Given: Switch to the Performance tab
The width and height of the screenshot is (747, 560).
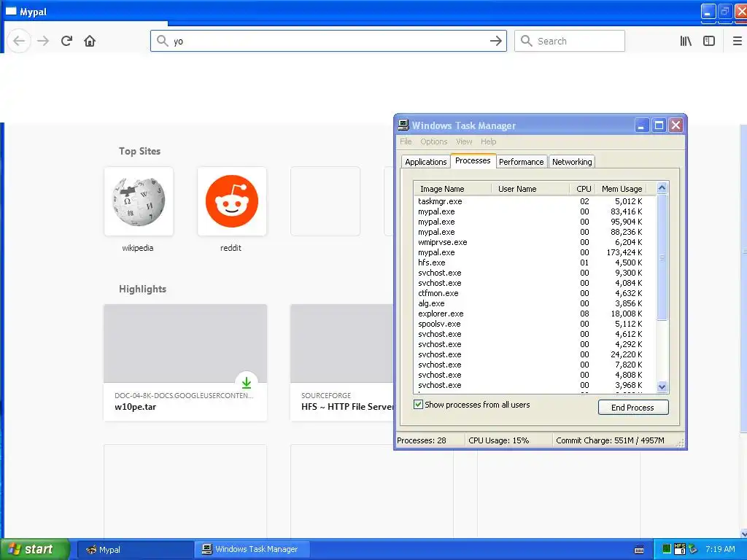Looking at the screenshot, I should [x=521, y=162].
